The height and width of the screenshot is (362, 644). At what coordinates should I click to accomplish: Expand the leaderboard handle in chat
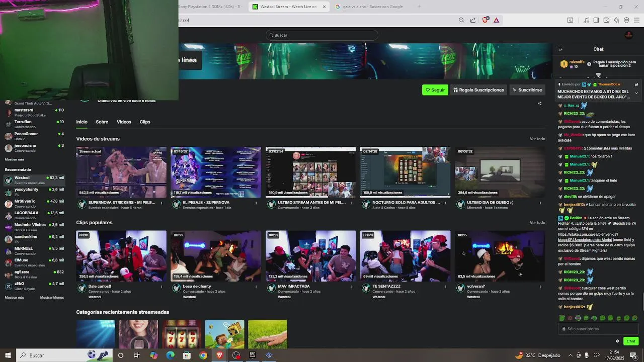[598, 75]
